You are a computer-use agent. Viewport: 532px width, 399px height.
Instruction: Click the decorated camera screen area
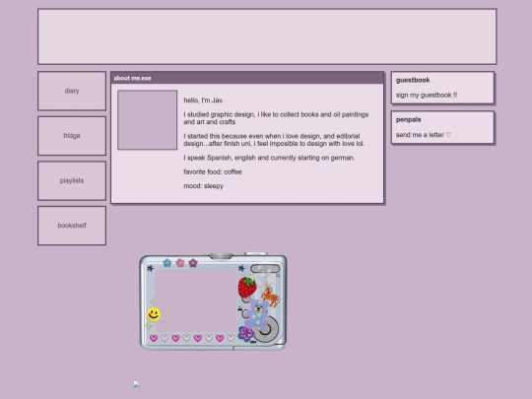(x=196, y=300)
